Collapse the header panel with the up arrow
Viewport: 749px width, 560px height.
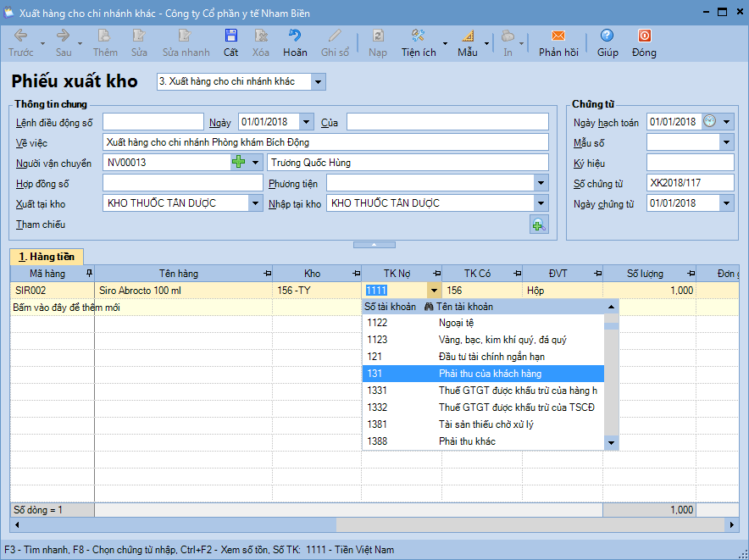(374, 245)
